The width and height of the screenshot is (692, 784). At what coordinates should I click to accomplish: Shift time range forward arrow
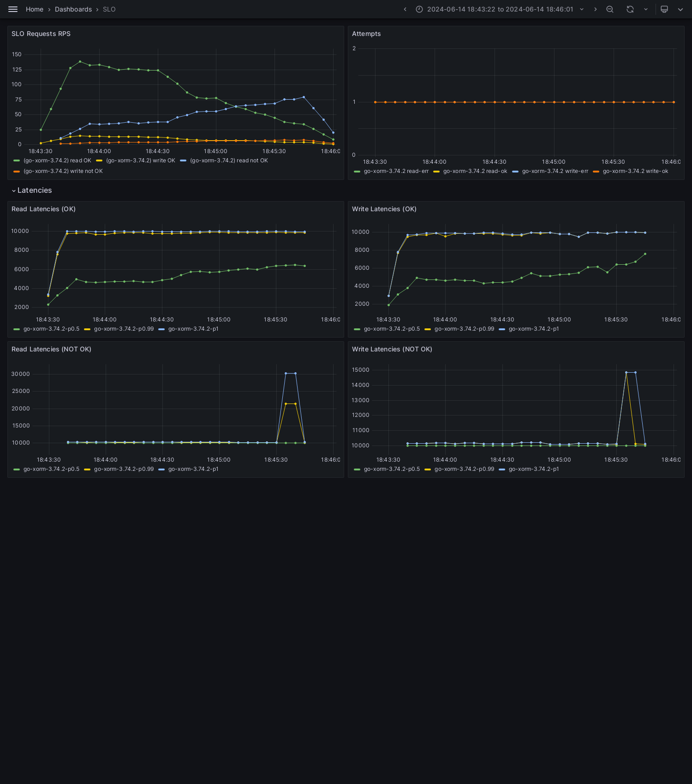pos(595,9)
